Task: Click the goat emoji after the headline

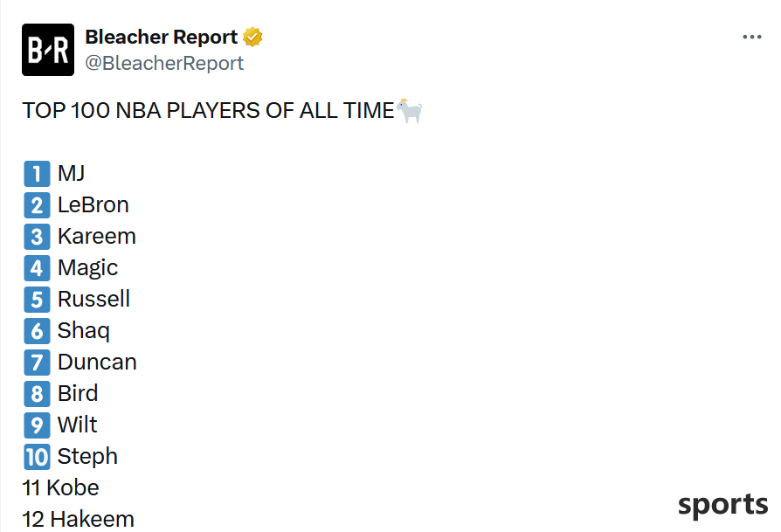Action: point(410,111)
